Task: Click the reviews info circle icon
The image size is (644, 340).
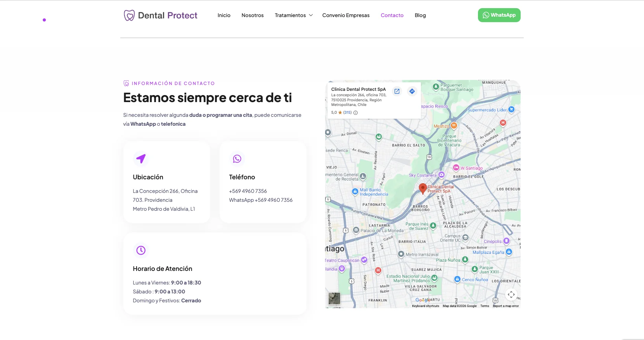Action: click(x=355, y=113)
